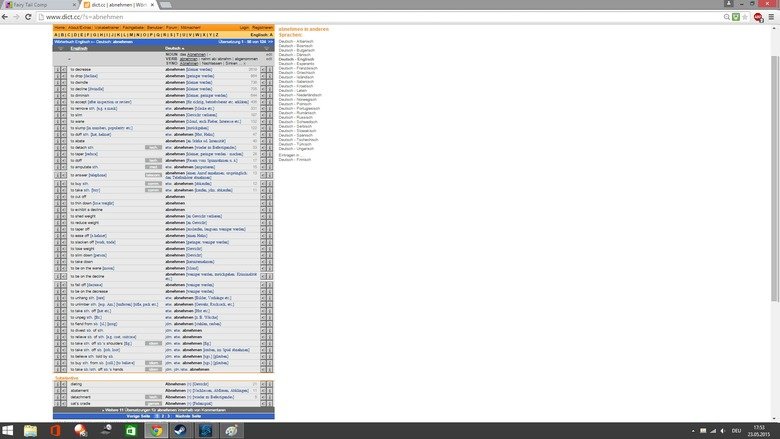Open the Deutsch - Französisch dictionary link
Viewport: 780px width, 439px height.
tap(298, 67)
